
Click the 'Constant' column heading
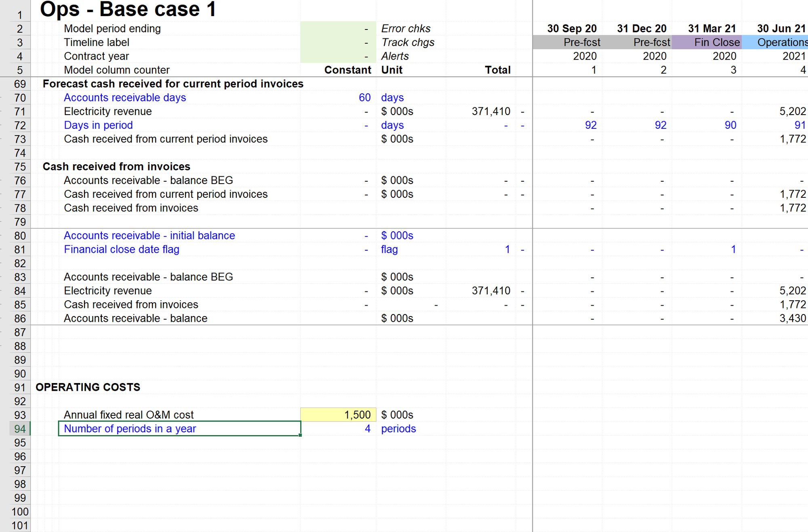click(347, 70)
